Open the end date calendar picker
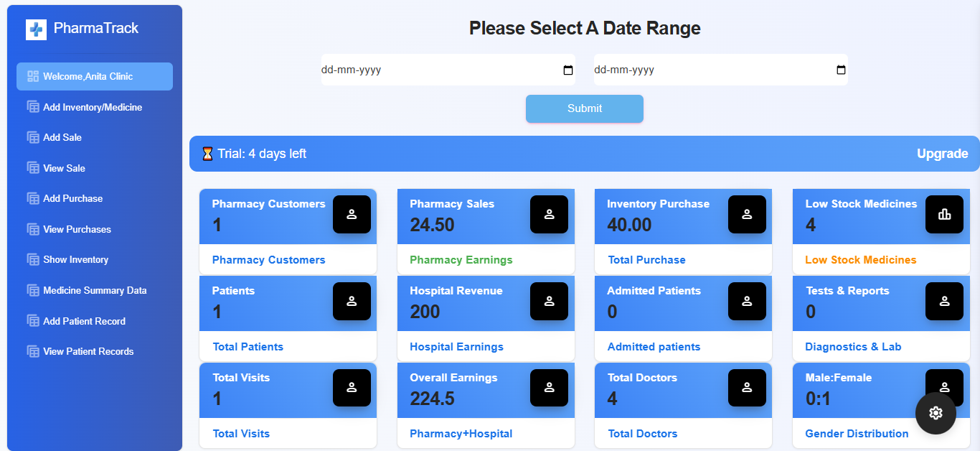 tap(841, 70)
